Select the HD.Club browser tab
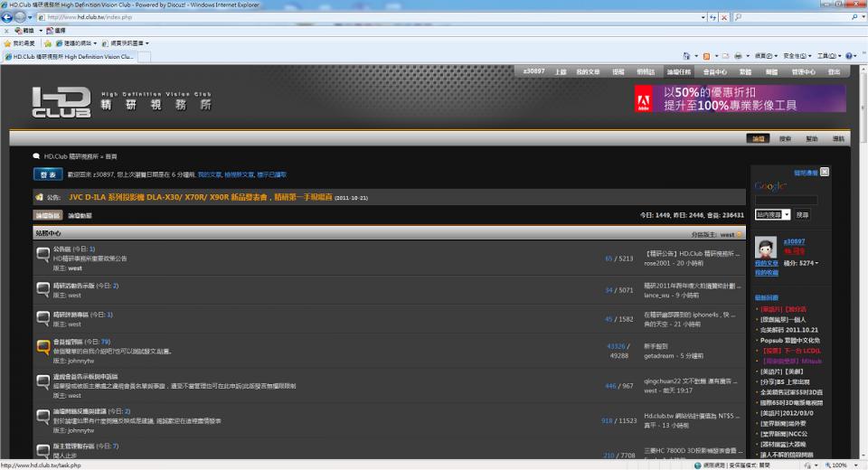The image size is (868, 470). point(70,56)
